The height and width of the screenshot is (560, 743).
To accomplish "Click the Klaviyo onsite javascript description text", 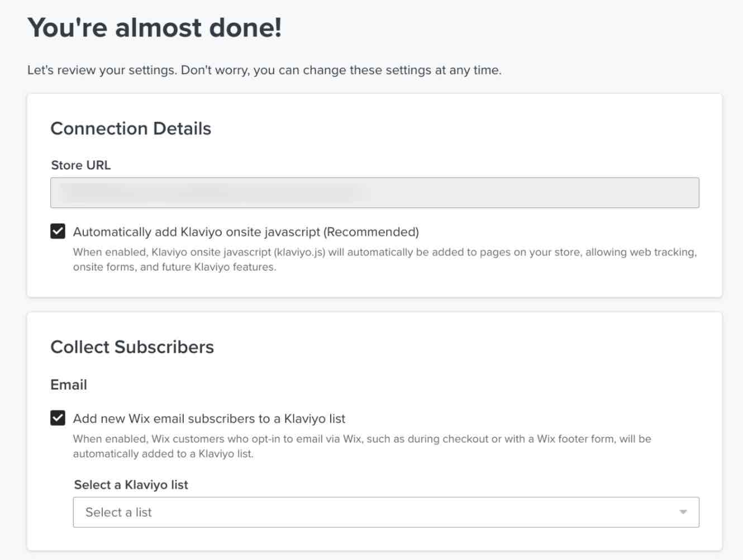I will click(x=384, y=259).
